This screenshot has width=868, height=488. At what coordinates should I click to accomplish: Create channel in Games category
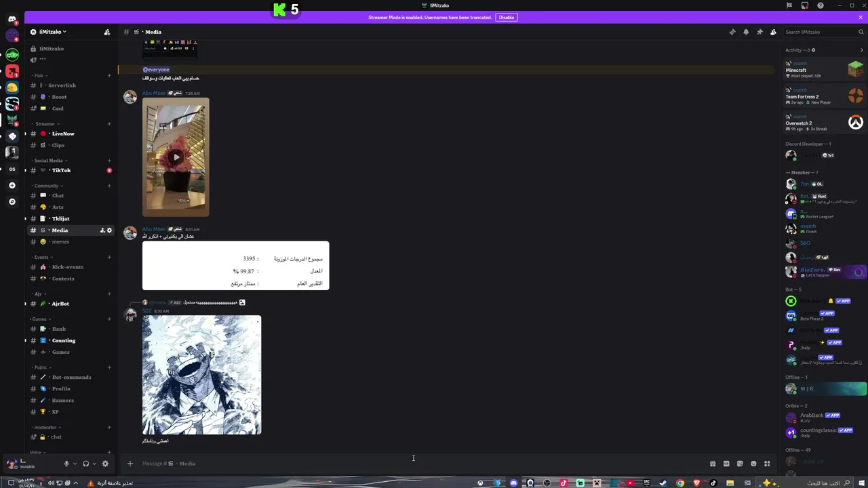pos(109,319)
